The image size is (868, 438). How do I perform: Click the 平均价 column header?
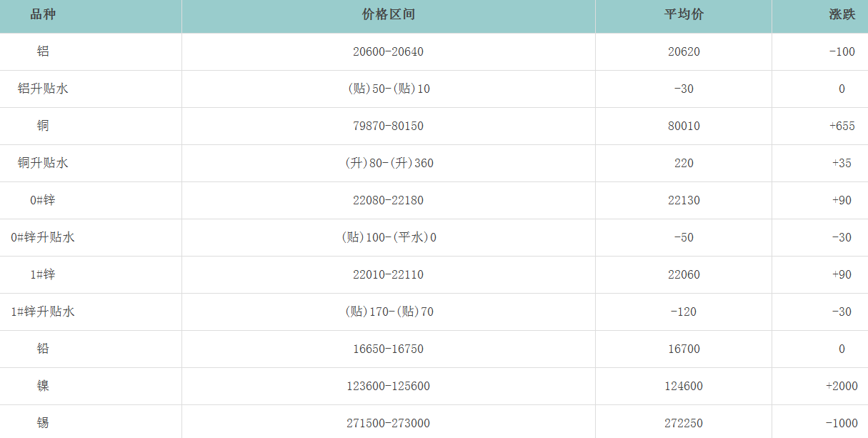[684, 15]
